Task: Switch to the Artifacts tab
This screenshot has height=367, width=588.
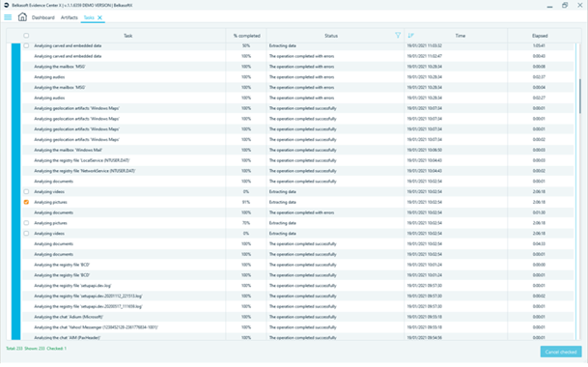Action: (x=69, y=17)
